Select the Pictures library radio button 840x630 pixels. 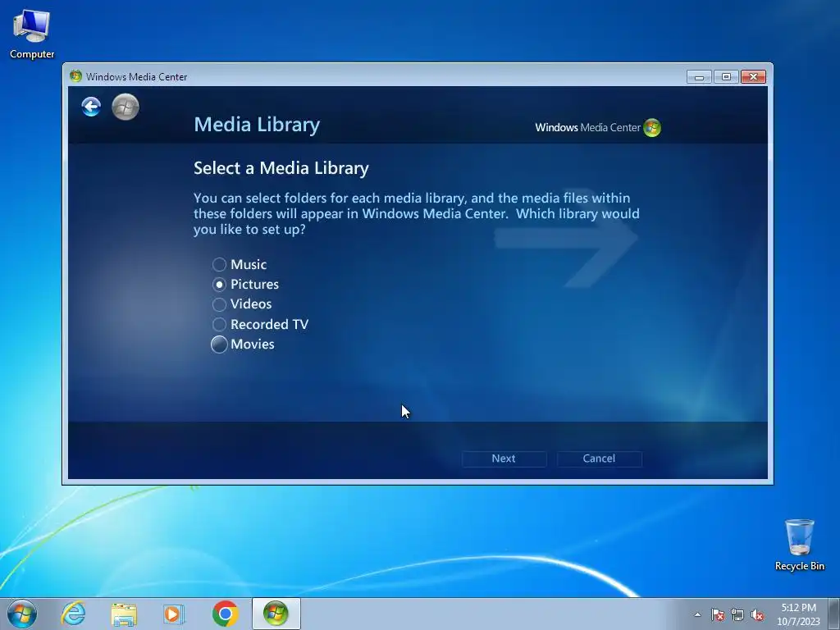point(219,285)
